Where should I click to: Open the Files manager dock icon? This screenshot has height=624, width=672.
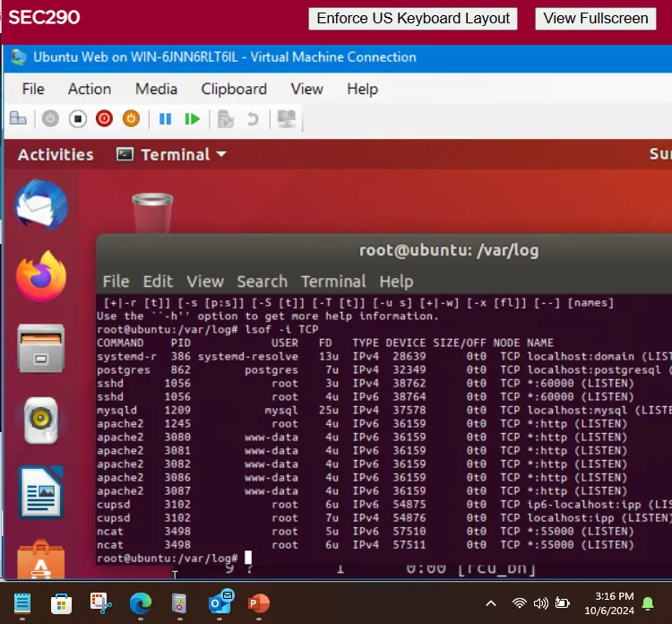pyautogui.click(x=41, y=348)
